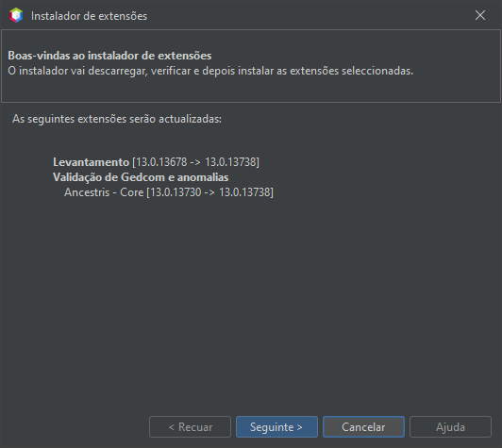This screenshot has width=502, height=448.
Task: Click Levantamento's new version number 13.0.13738
Action: [230, 162]
